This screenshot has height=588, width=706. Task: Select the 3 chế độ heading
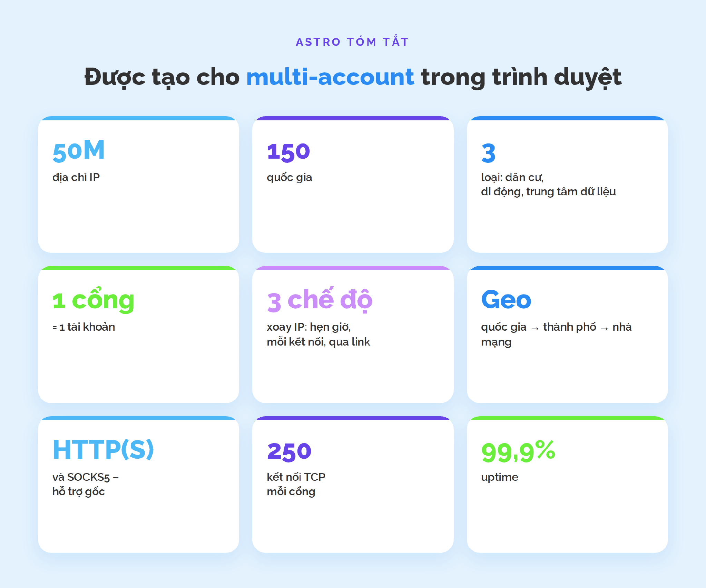tap(320, 300)
